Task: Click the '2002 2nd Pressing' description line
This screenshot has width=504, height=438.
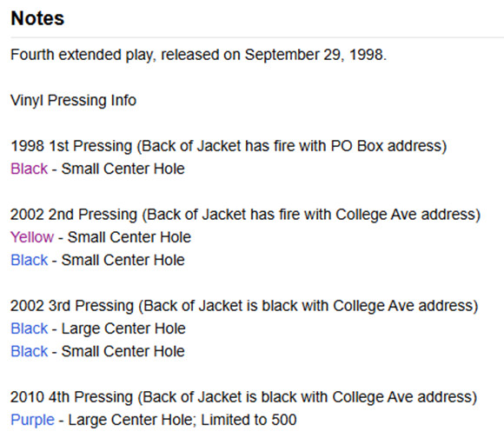Action: point(245,215)
